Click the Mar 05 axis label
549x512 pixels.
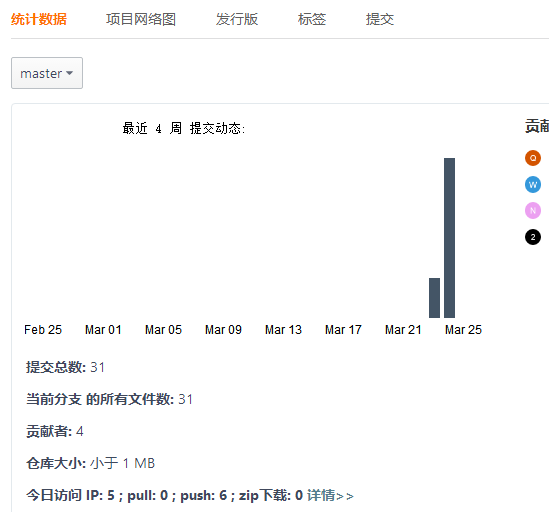point(163,330)
